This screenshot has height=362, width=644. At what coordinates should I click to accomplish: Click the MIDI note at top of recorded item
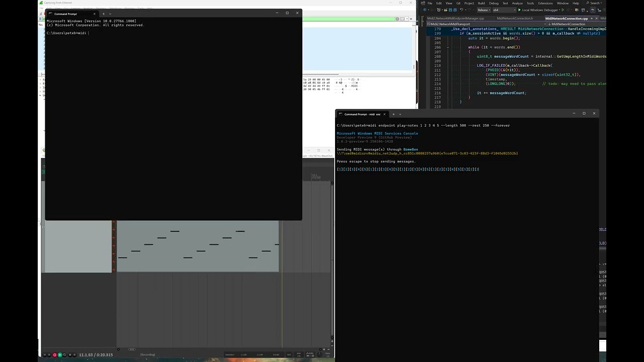coord(175,231)
